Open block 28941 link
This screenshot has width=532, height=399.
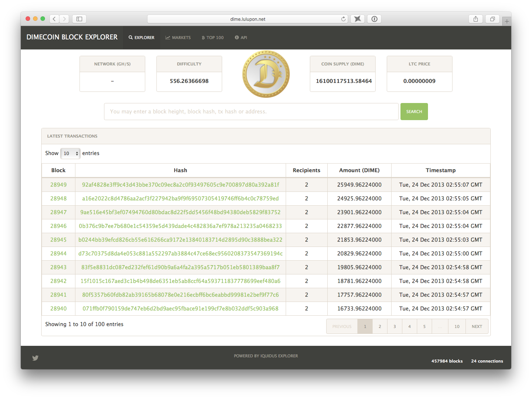pyautogui.click(x=59, y=295)
